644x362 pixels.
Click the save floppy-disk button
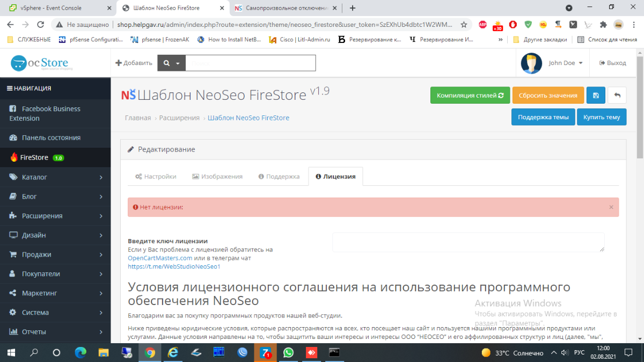pyautogui.click(x=596, y=95)
